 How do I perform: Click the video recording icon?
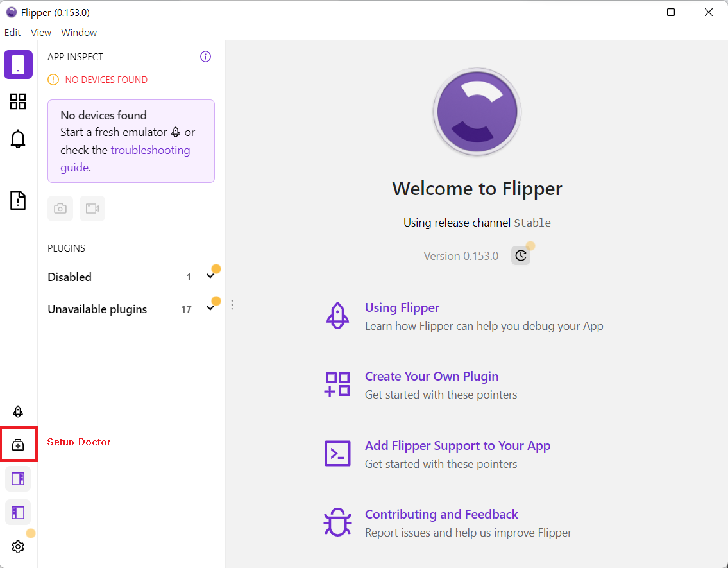click(x=92, y=208)
